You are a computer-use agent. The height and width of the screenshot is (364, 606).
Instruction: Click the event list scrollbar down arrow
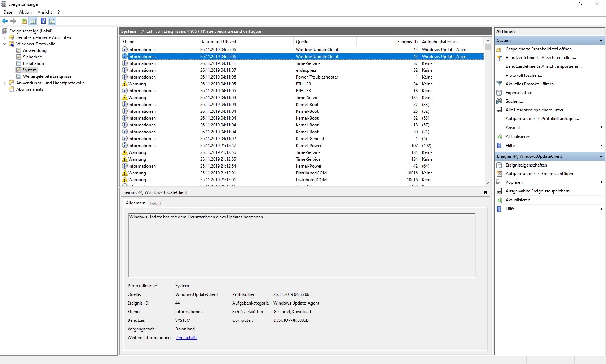pyautogui.click(x=488, y=183)
